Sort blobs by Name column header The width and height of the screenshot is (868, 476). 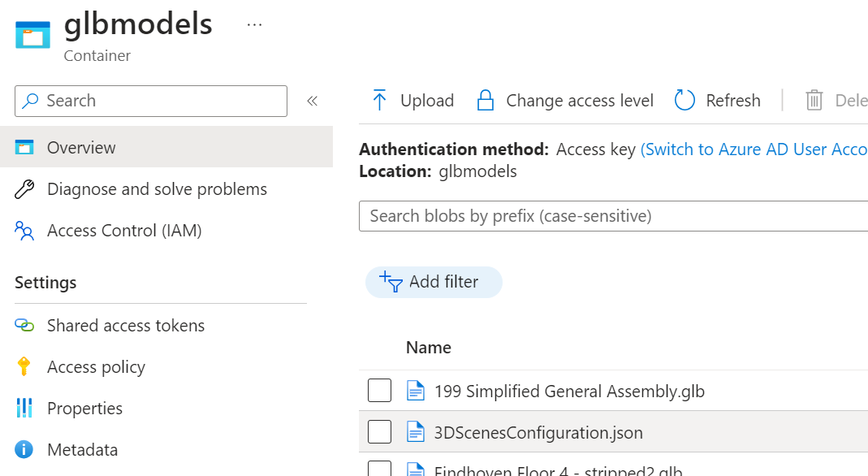[429, 348]
